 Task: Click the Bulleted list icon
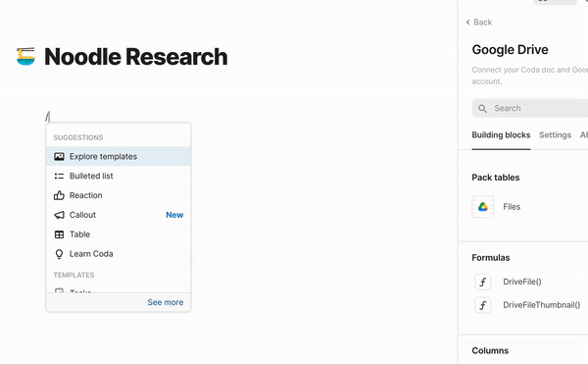click(x=59, y=176)
